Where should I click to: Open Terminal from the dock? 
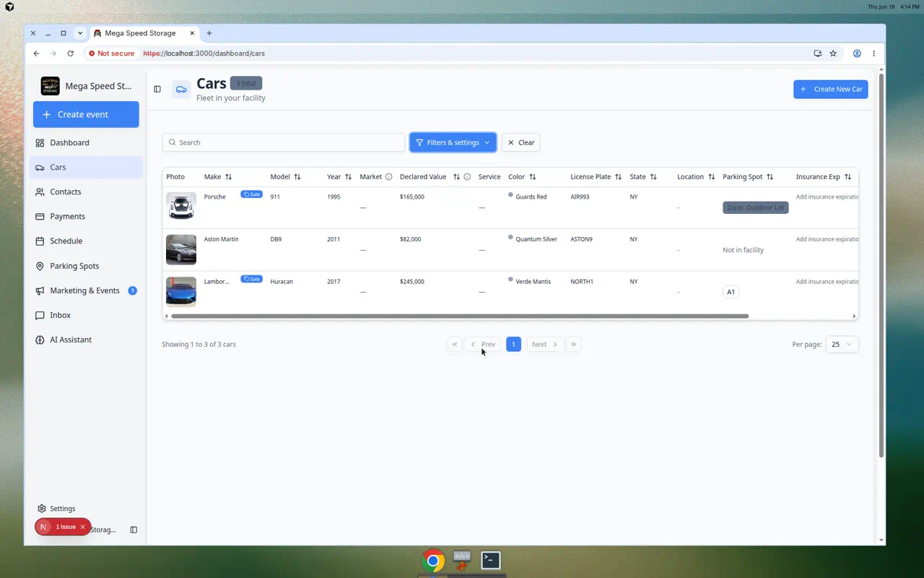coord(491,560)
